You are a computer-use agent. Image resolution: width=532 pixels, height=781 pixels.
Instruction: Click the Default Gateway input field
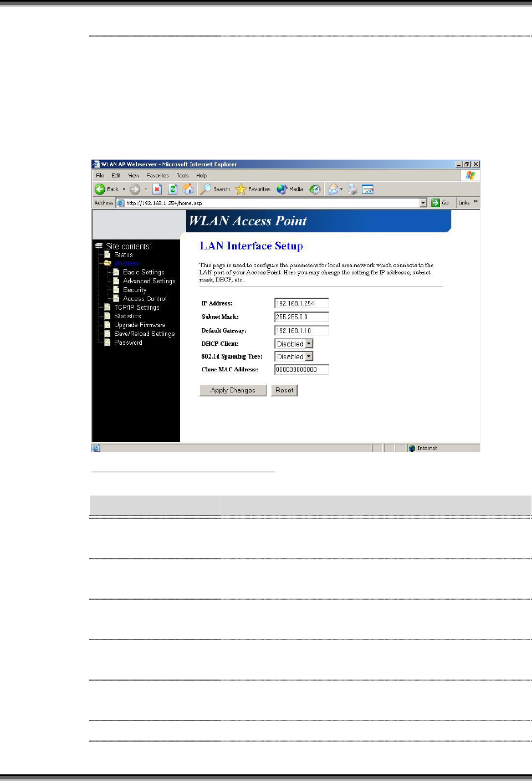pyautogui.click(x=302, y=330)
